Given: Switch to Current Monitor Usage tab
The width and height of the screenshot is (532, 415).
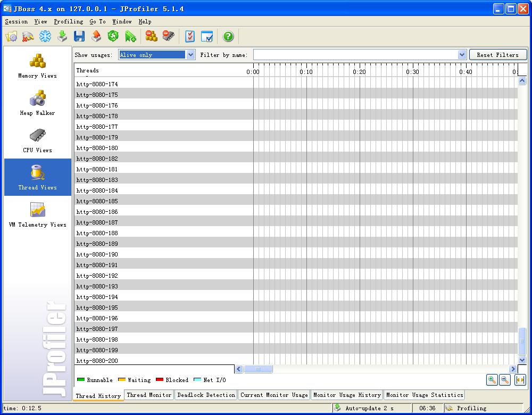Looking at the screenshot, I should (x=274, y=395).
